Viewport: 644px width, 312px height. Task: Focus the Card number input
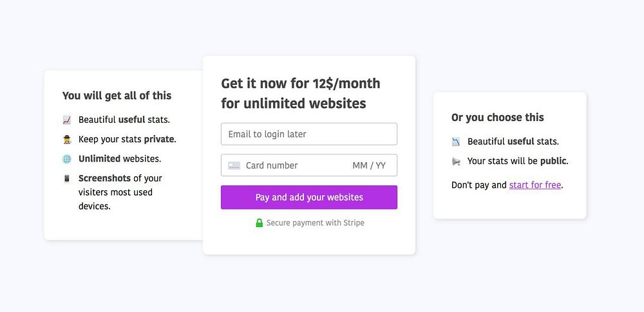pyautogui.click(x=290, y=165)
